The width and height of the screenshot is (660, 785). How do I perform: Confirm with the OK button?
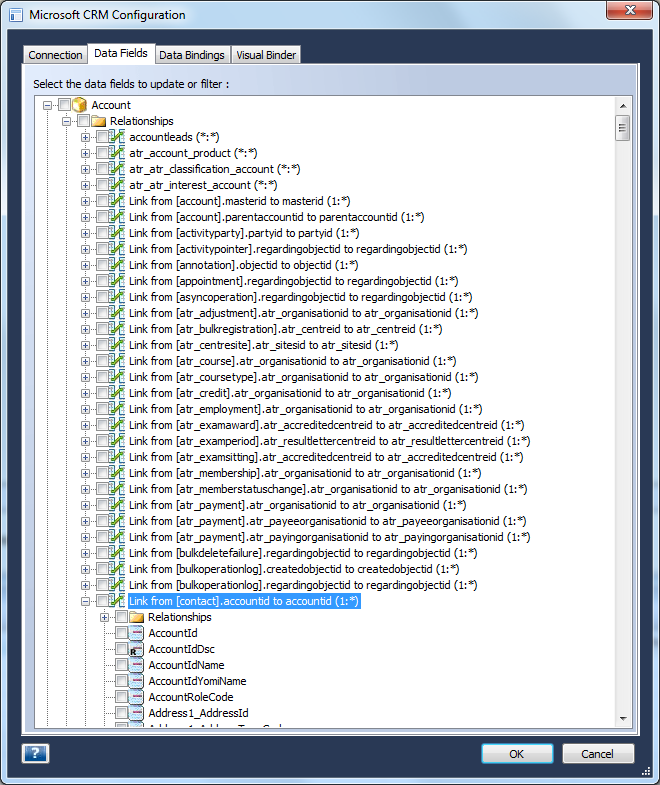click(517, 753)
